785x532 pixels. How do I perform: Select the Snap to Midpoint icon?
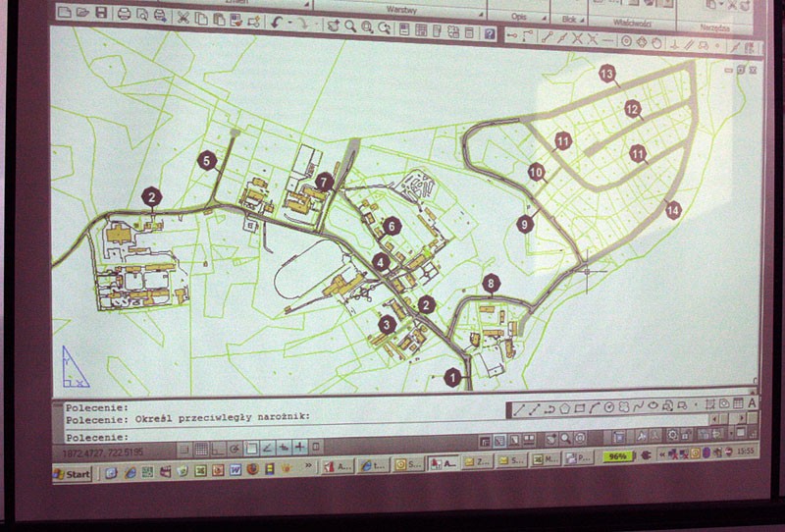pos(562,38)
